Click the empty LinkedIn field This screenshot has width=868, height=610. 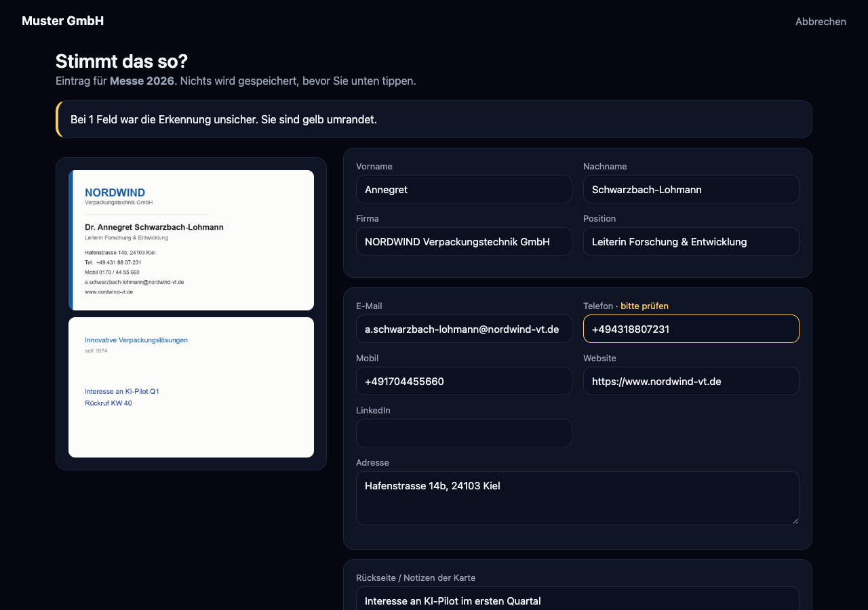pos(464,433)
